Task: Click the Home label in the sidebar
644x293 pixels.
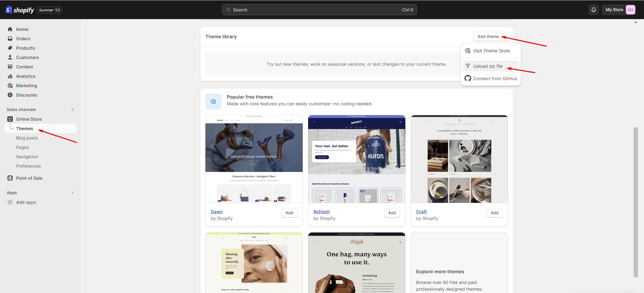Action: 22,29
